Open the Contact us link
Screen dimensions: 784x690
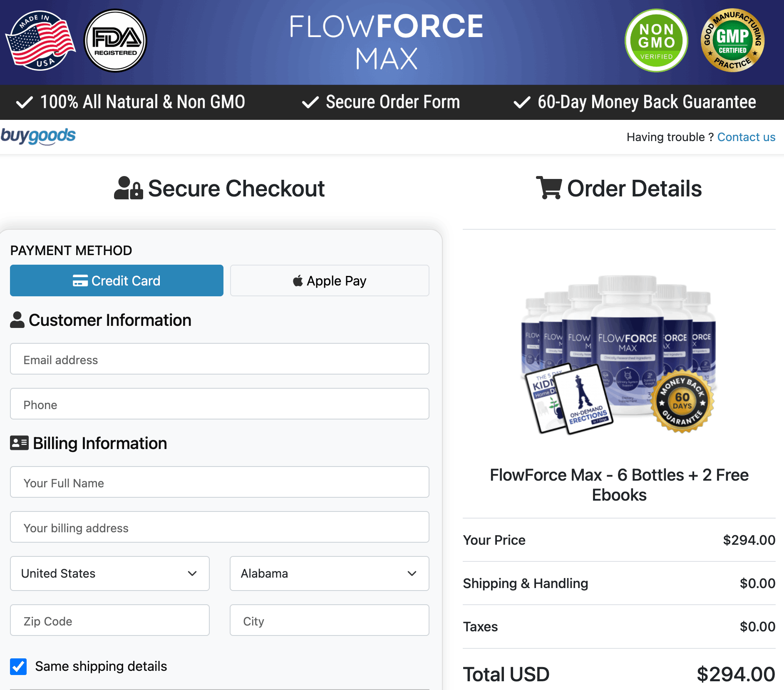pyautogui.click(x=746, y=137)
